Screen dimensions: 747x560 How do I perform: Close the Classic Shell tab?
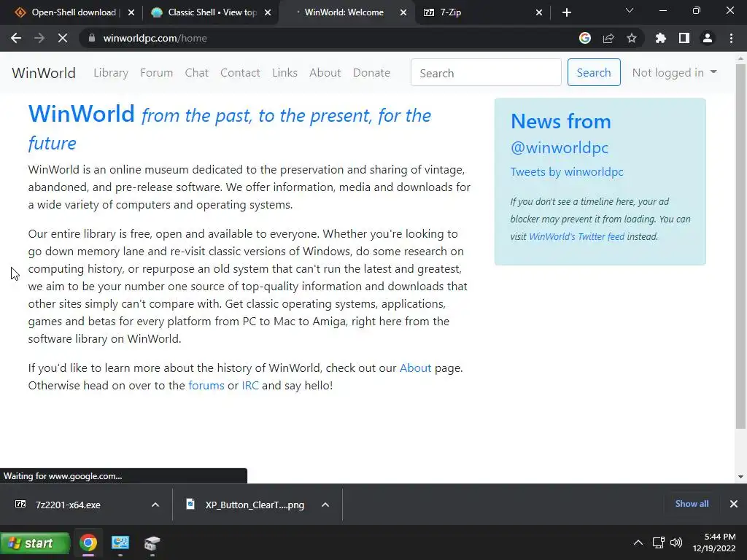[268, 12]
